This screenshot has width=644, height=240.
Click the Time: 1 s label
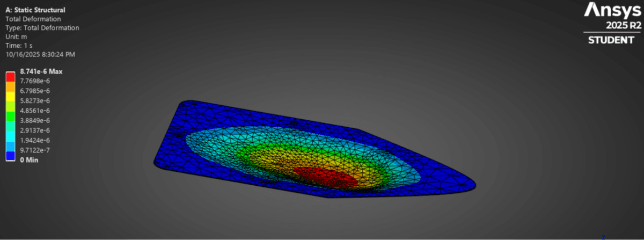pyautogui.click(x=20, y=46)
